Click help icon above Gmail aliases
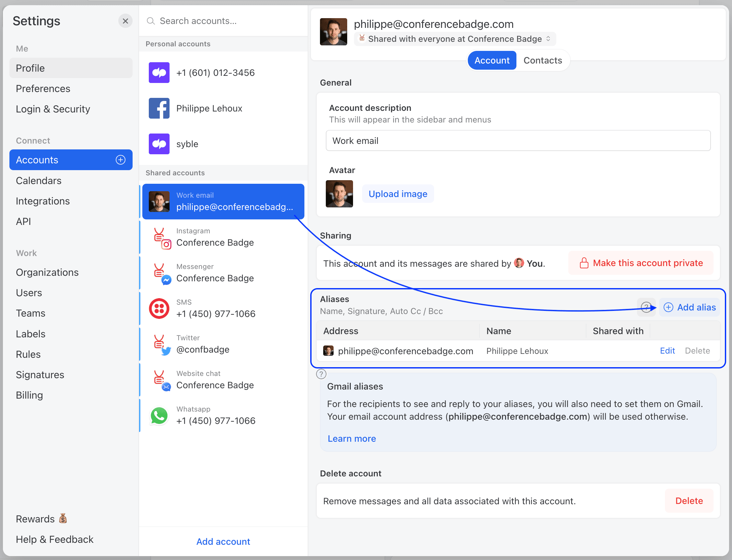 pyautogui.click(x=321, y=374)
